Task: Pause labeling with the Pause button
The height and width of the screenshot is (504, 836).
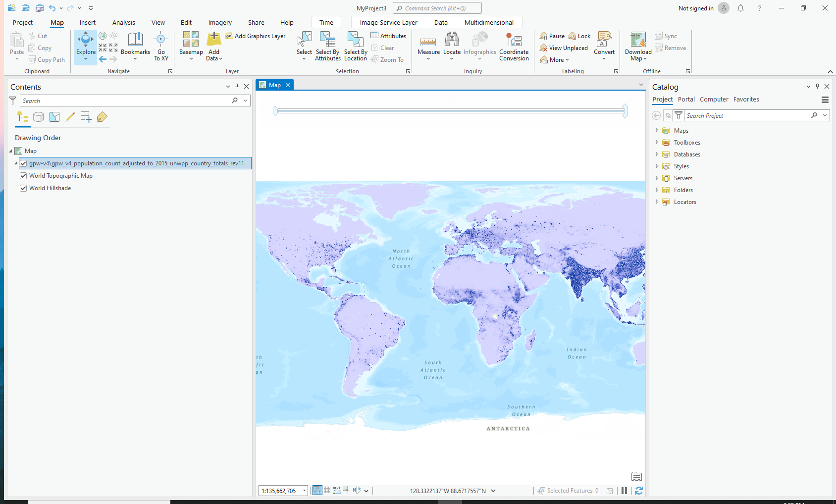Action: [552, 36]
